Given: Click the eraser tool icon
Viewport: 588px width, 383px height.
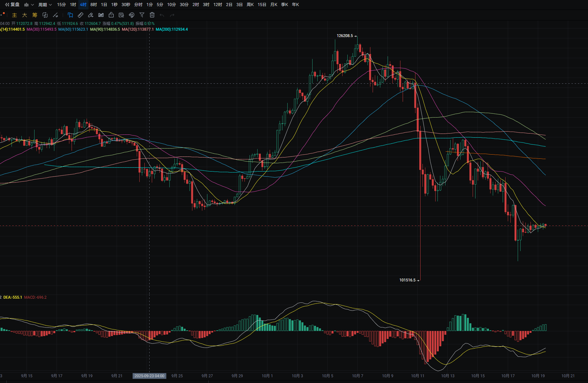Looking at the screenshot, I should click(x=91, y=15).
